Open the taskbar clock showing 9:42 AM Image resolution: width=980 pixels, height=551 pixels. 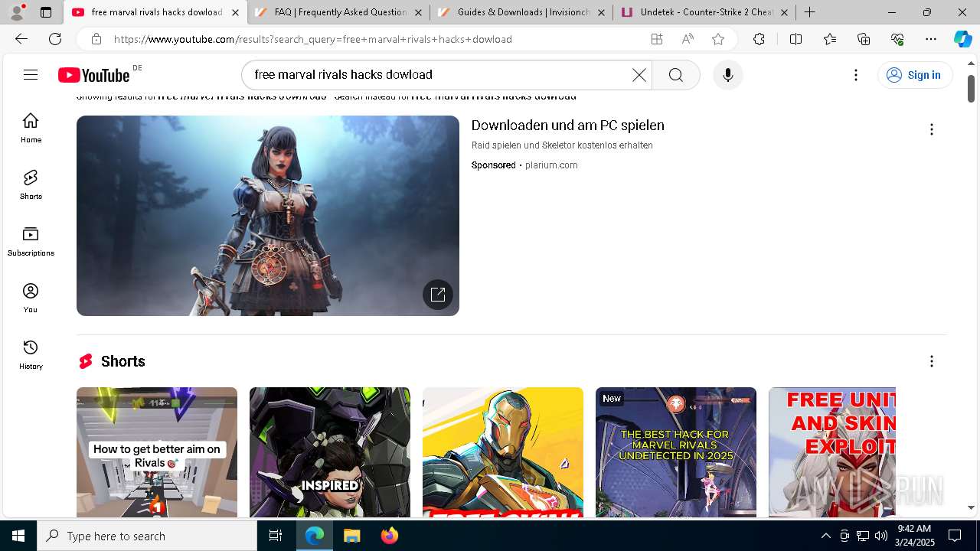click(x=914, y=536)
